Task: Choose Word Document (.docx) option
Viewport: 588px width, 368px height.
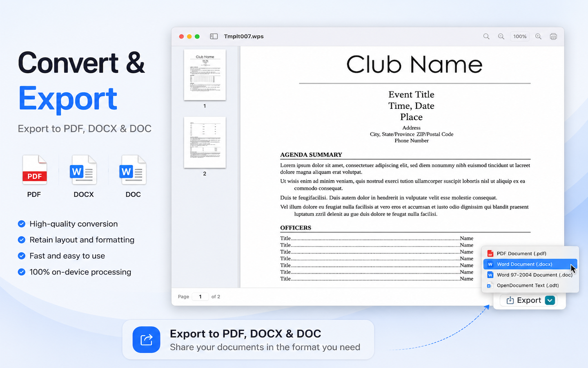Action: coord(530,264)
